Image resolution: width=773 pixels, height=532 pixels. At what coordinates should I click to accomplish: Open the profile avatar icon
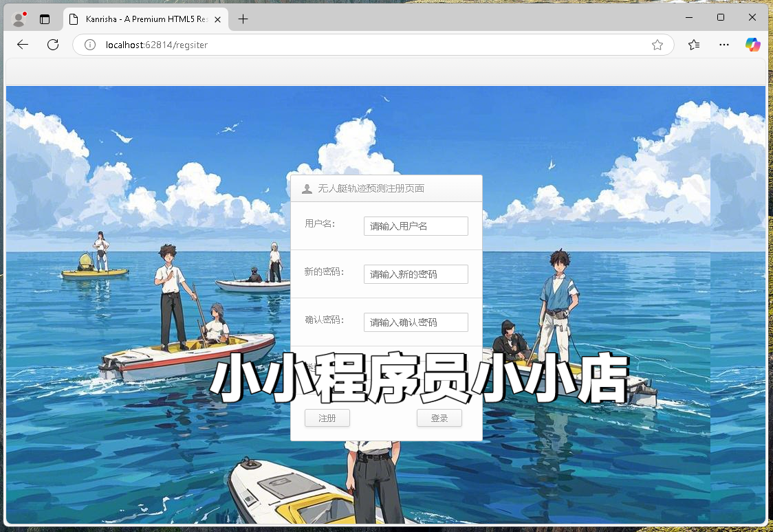[x=19, y=19]
